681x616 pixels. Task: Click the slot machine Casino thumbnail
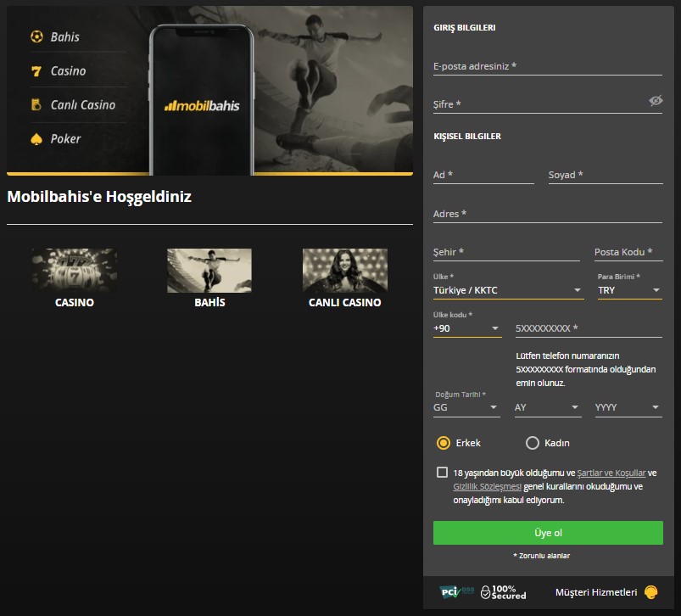pyautogui.click(x=75, y=270)
